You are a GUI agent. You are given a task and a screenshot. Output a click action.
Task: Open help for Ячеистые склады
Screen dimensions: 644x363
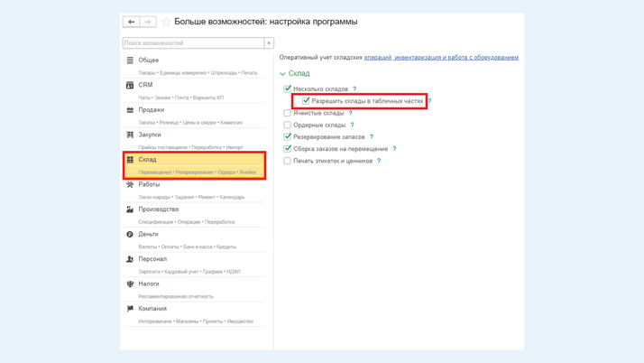[350, 113]
